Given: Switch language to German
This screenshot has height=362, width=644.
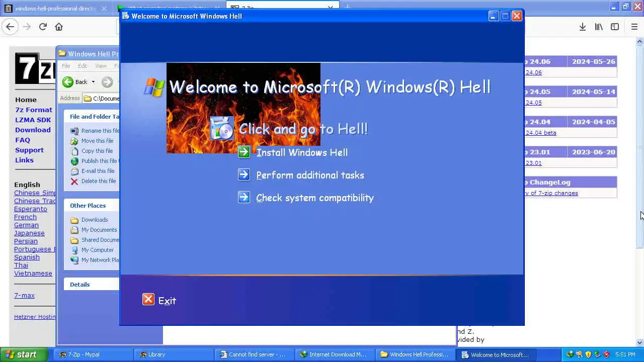Looking at the screenshot, I should tap(26, 225).
